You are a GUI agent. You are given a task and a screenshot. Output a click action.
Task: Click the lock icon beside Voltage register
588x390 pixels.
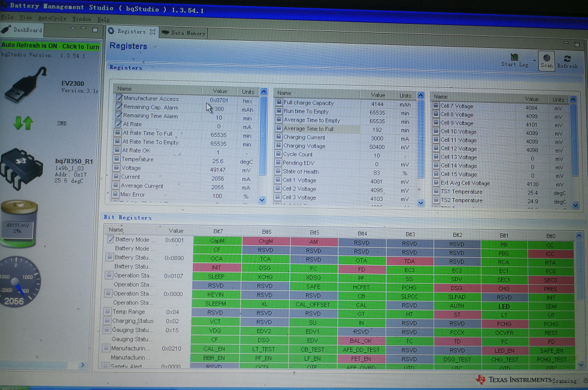(x=116, y=168)
